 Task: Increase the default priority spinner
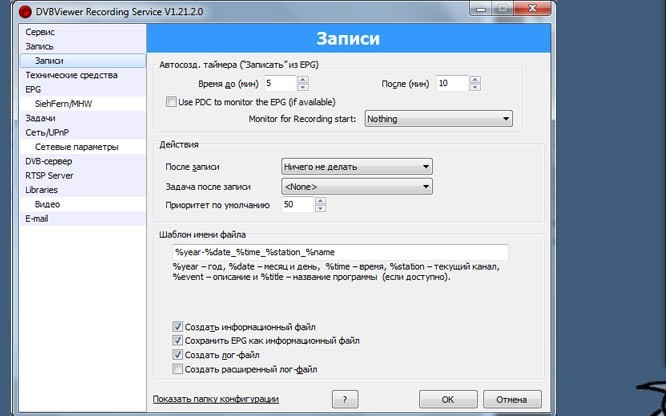click(319, 200)
